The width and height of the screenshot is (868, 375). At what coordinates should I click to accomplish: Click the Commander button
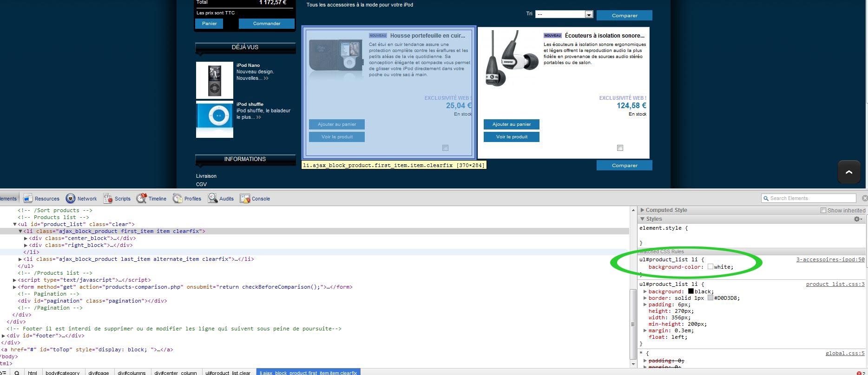click(267, 24)
